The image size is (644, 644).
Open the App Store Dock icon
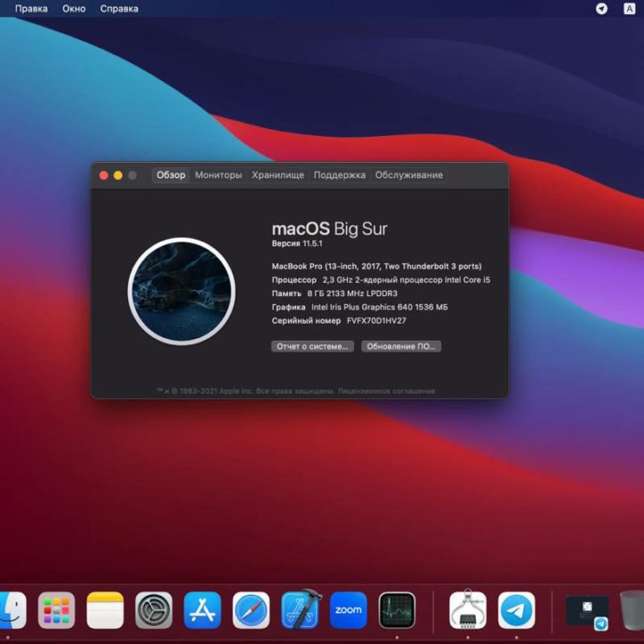point(202,610)
